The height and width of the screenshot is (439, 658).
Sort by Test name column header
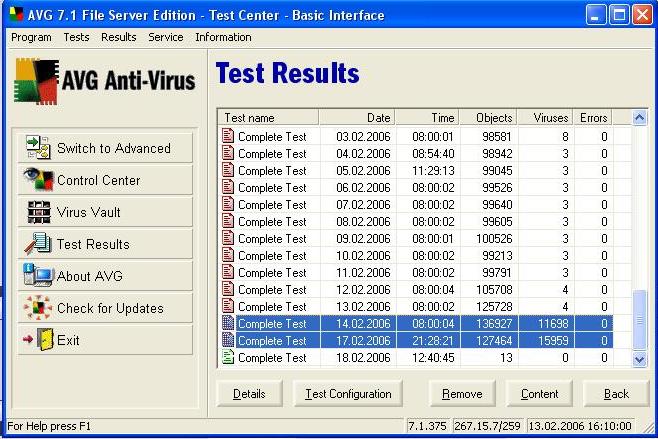point(269,118)
